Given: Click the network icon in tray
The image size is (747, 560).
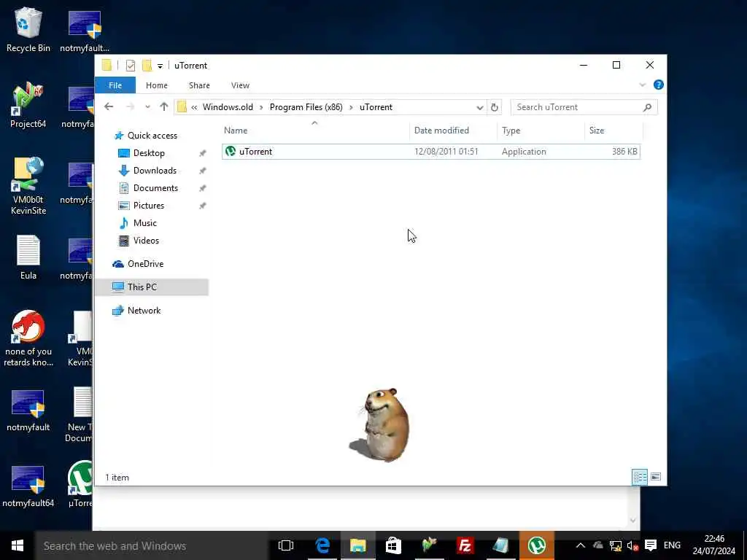Looking at the screenshot, I should [616, 545].
